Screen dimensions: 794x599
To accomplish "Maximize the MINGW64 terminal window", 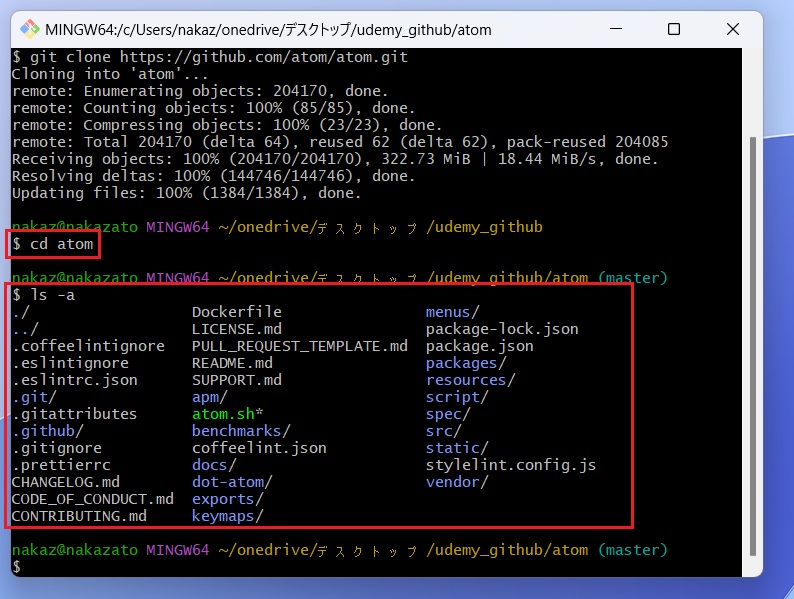I will pos(674,29).
